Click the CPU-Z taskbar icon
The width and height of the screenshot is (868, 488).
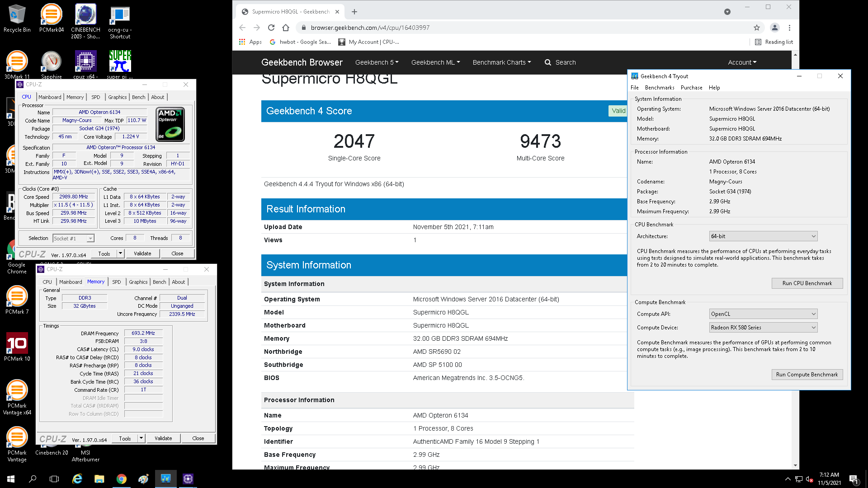[x=188, y=479]
